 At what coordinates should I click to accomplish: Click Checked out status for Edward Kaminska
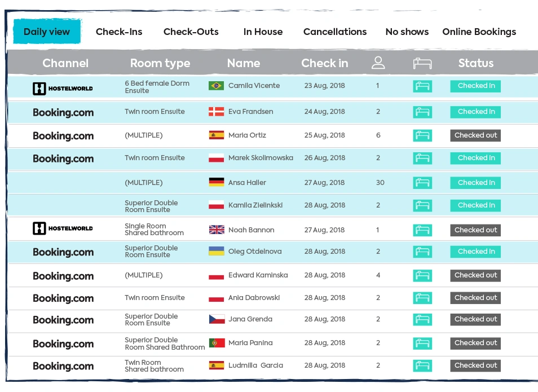coord(475,275)
